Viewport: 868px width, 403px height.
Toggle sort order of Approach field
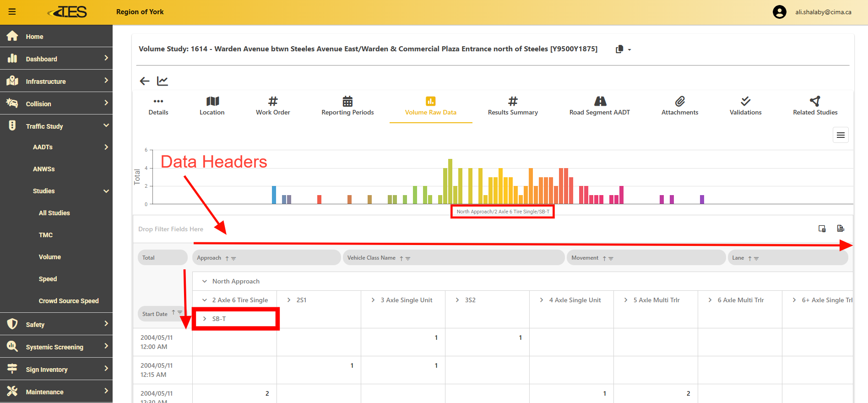[227, 258]
